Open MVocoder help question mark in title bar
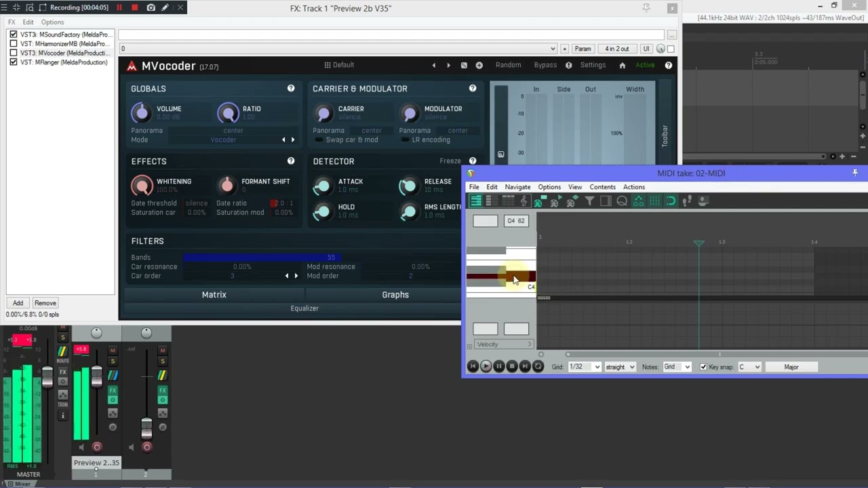 click(669, 65)
